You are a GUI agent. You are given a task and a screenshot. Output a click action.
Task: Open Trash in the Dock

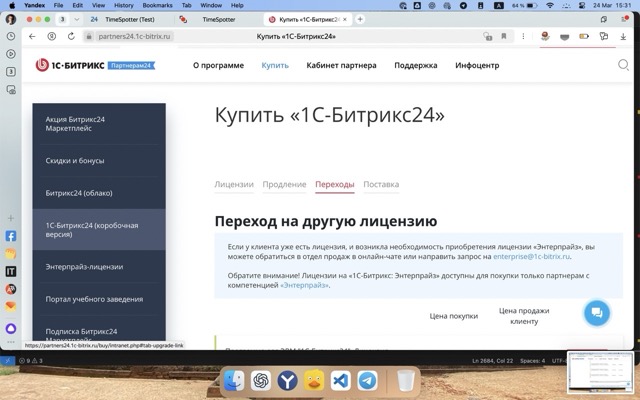[x=405, y=381]
